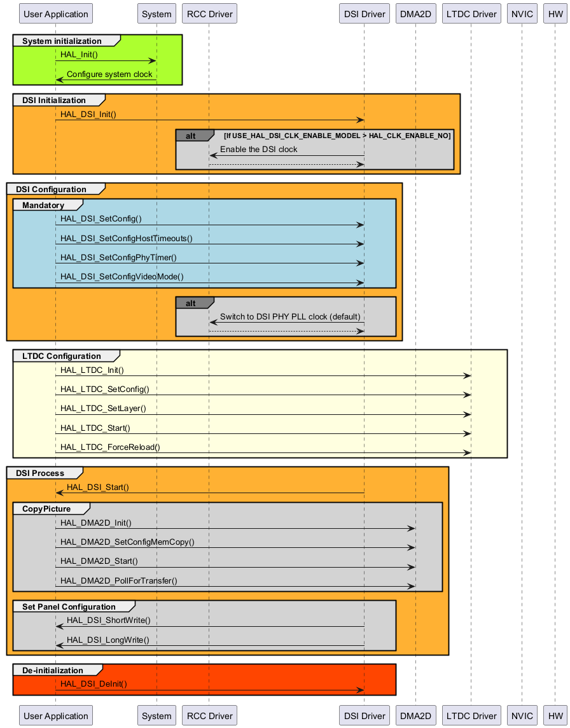Screen dimensions: 570x728
Task: Select the DSI Process group label
Action: [x=40, y=473]
